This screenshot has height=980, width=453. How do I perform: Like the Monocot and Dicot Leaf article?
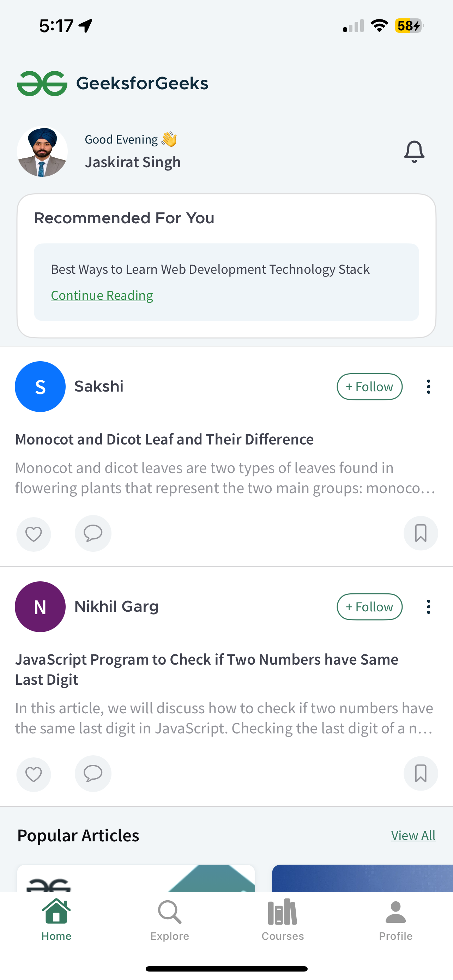(34, 534)
